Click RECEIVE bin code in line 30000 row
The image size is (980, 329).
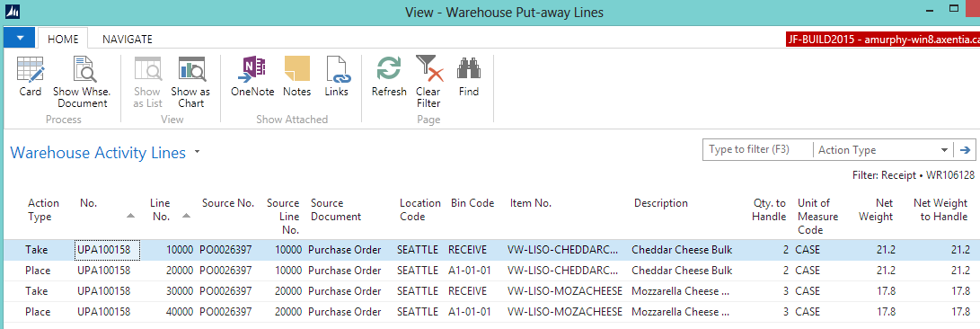coord(467,291)
